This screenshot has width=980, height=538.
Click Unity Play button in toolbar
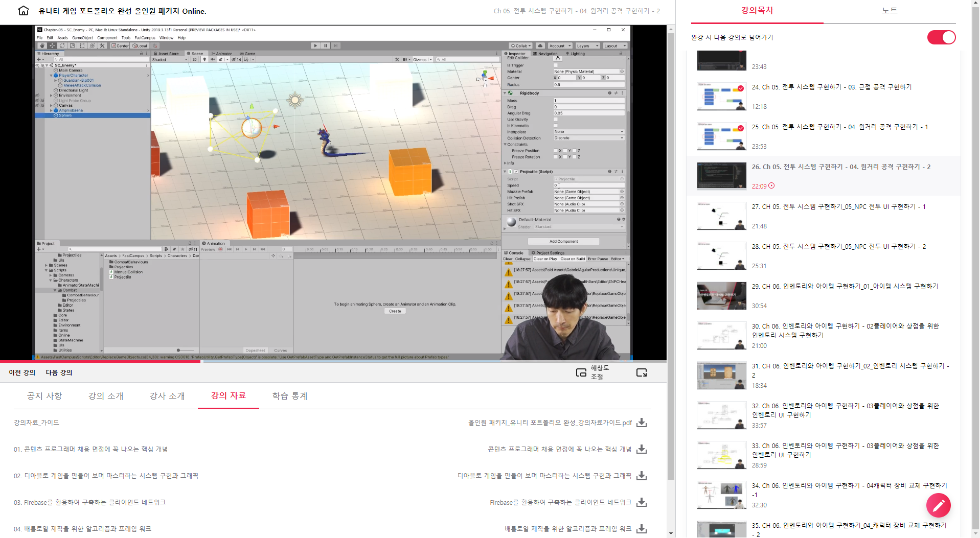tap(315, 45)
